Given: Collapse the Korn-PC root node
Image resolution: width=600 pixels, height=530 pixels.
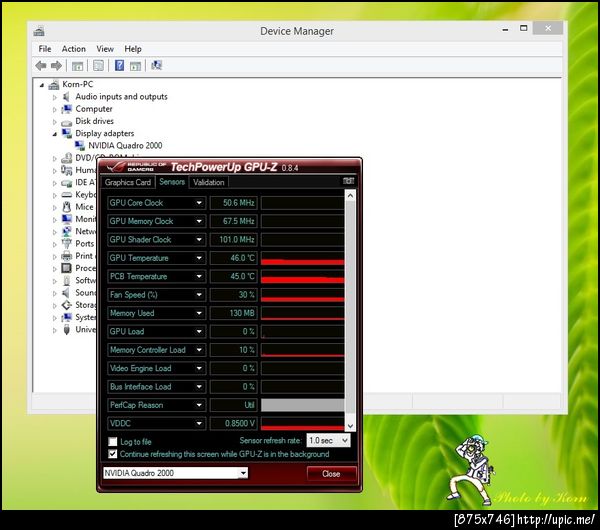Looking at the screenshot, I should tap(42, 85).
